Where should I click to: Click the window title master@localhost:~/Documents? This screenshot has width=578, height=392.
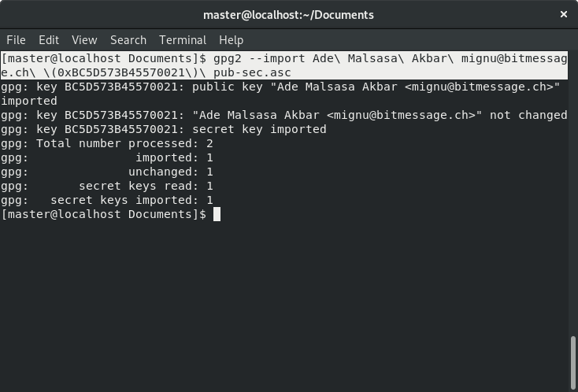click(288, 15)
